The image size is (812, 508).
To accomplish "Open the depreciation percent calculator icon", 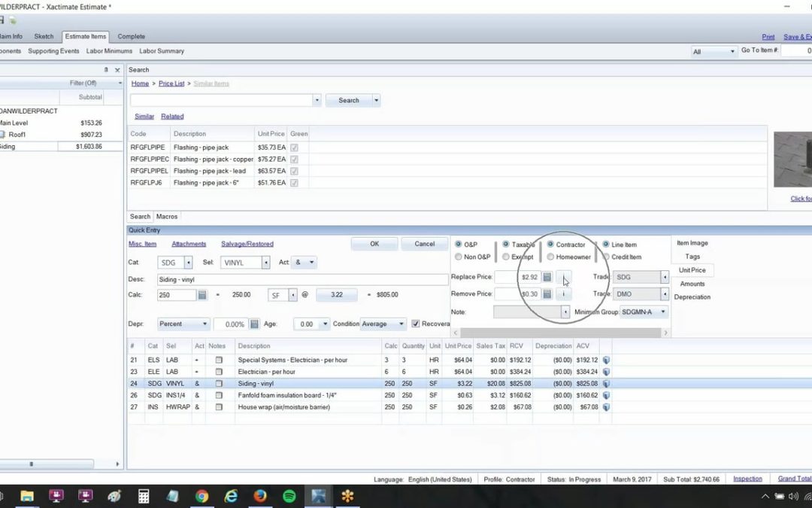I will coord(254,324).
